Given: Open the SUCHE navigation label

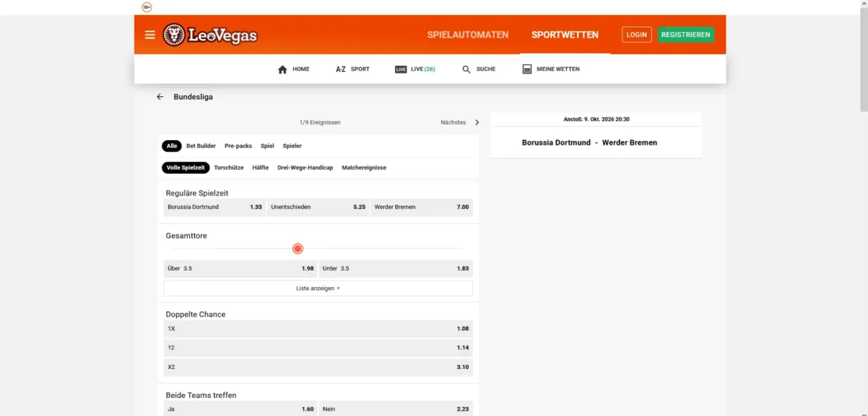Looking at the screenshot, I should click(x=486, y=69).
